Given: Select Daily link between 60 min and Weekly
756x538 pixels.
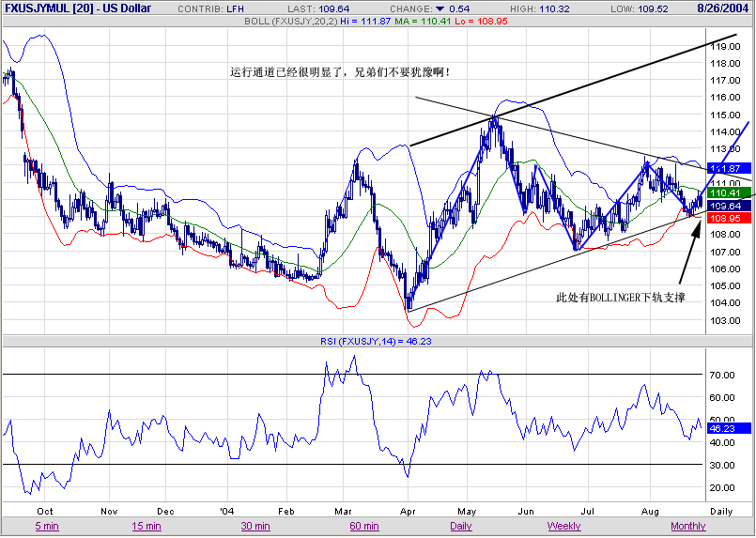Looking at the screenshot, I should tap(461, 527).
